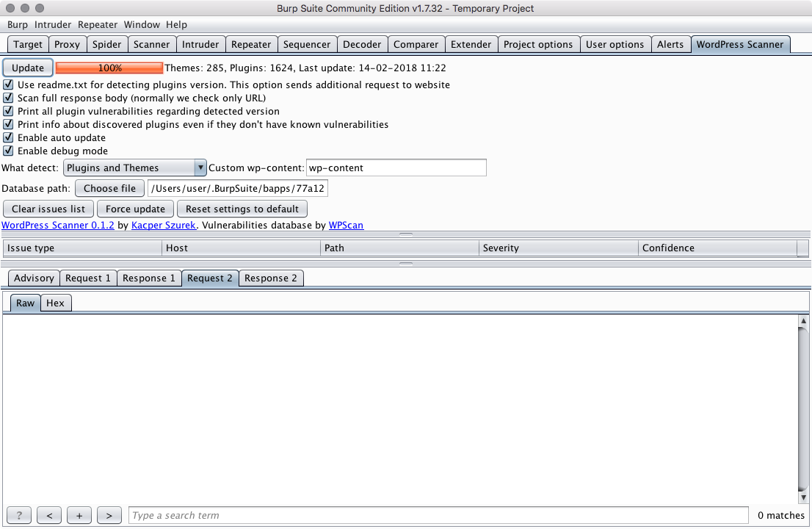The width and height of the screenshot is (812, 529).
Task: Click the scrollbar down arrow
Action: 803,497
